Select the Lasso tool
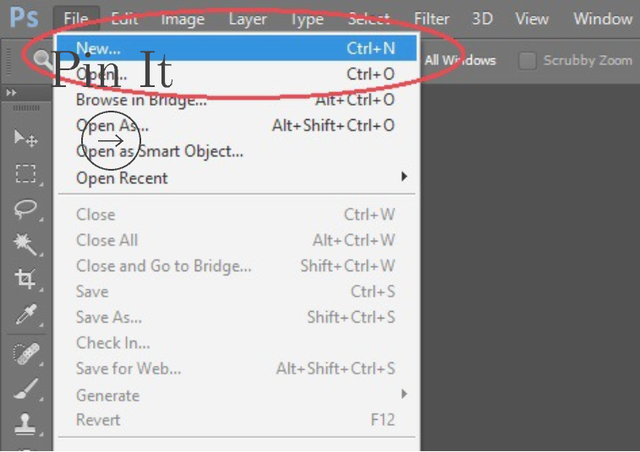This screenshot has width=640, height=452. point(26,209)
